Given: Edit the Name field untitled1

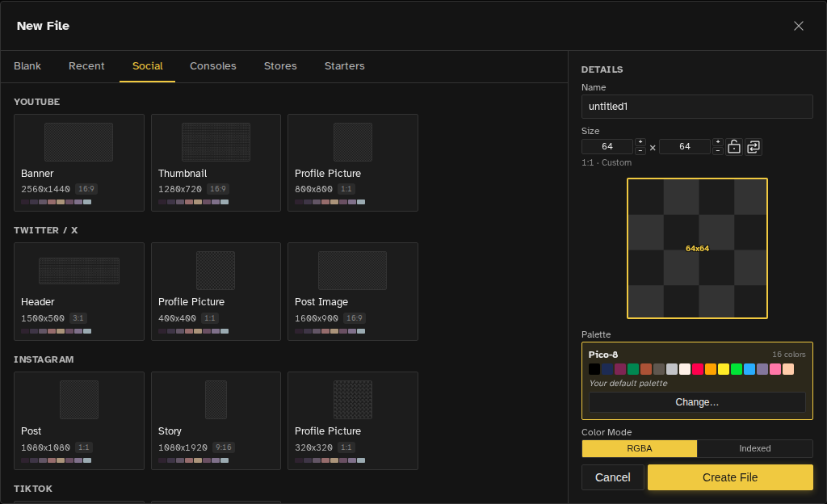Looking at the screenshot, I should coord(697,107).
